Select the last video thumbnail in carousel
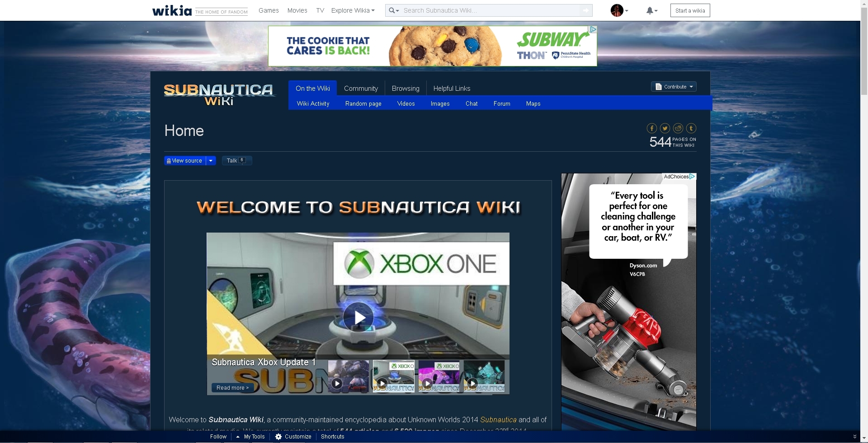Image resolution: width=868 pixels, height=443 pixels. coord(484,376)
